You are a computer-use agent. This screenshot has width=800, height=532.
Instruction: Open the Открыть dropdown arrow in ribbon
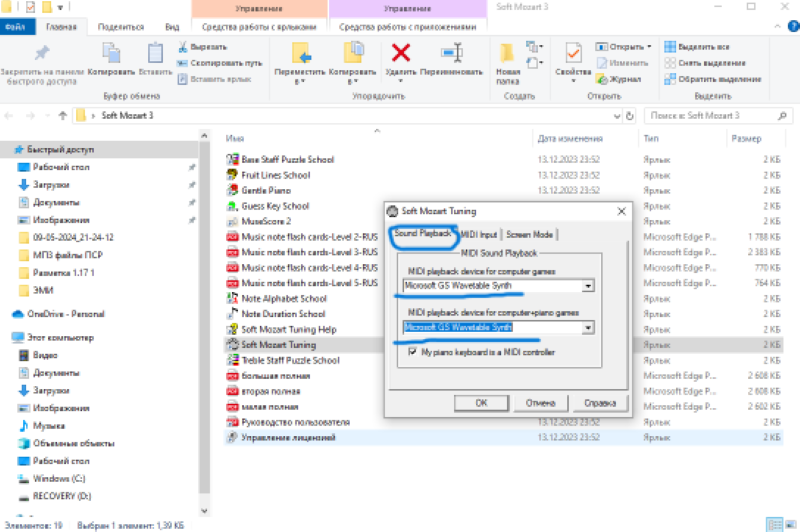pyautogui.click(x=649, y=46)
